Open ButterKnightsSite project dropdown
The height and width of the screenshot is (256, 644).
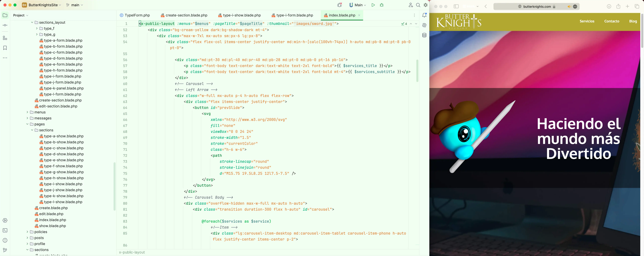42,5
